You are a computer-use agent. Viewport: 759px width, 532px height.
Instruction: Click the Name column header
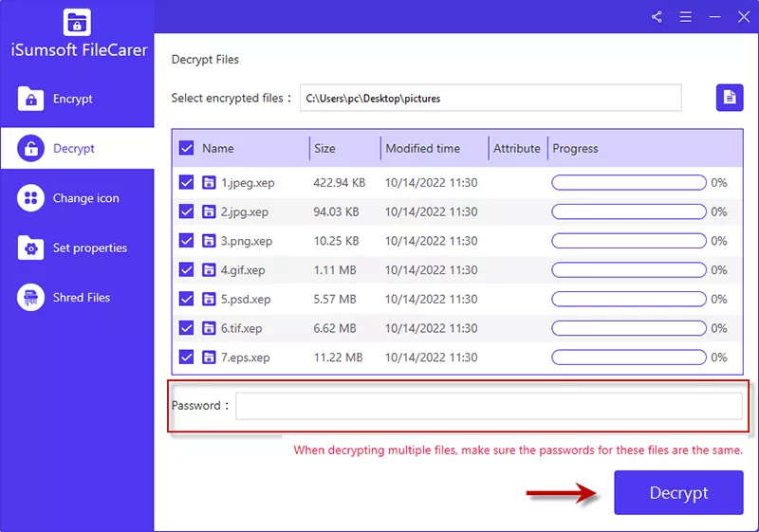pos(218,149)
